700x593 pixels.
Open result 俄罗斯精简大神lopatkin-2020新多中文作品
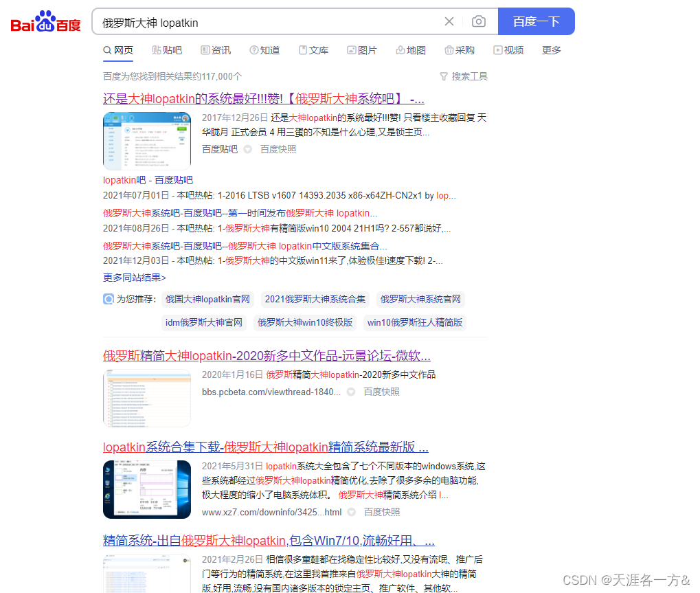[x=267, y=356]
